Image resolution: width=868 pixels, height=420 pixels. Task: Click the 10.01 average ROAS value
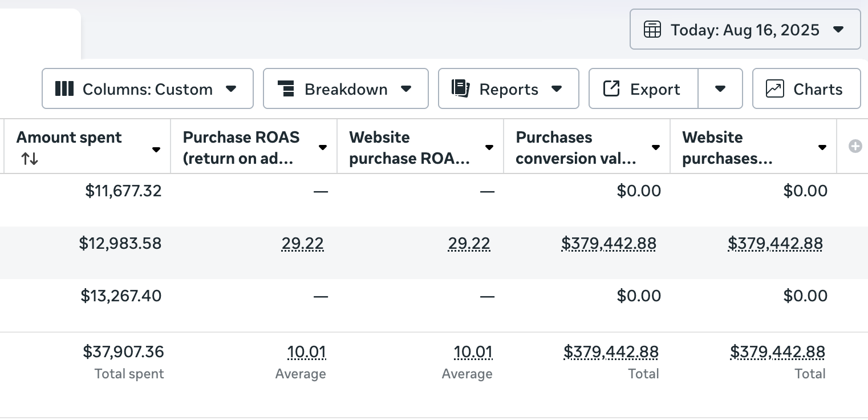(x=307, y=352)
